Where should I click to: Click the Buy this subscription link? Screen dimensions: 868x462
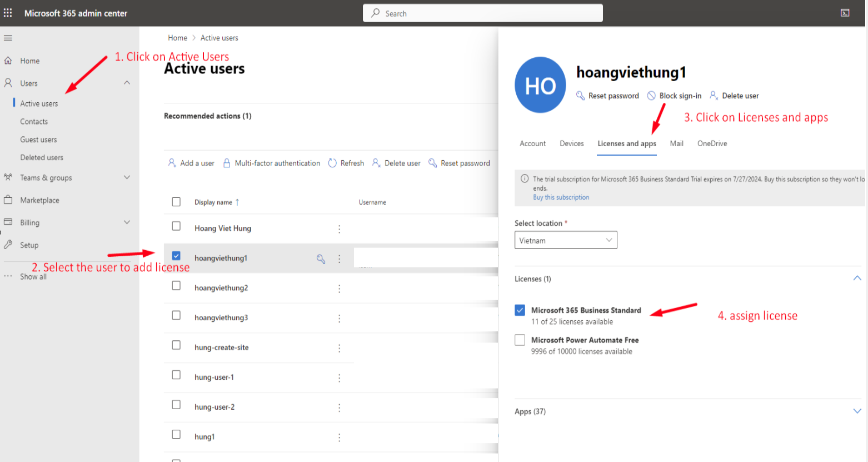[x=561, y=197]
